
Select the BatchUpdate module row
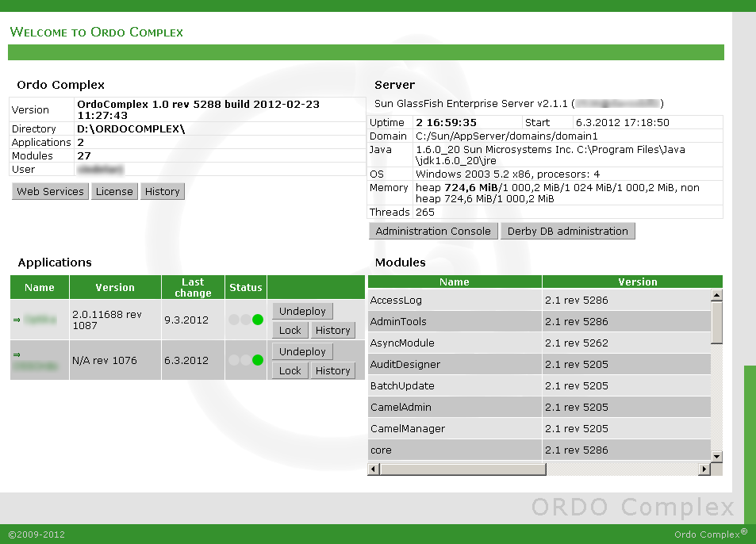click(539, 386)
